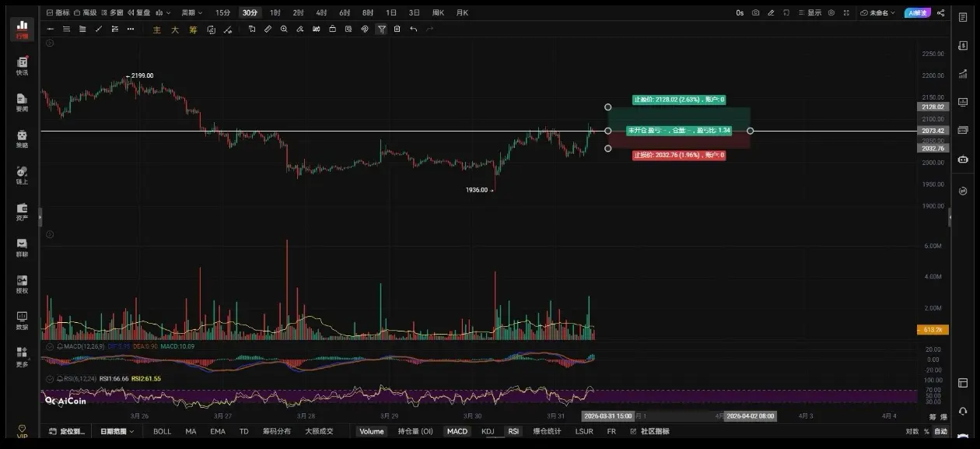Viewport: 980px width, 449px height.
Task: Toggle 对数 log scale option
Action: tap(912, 431)
